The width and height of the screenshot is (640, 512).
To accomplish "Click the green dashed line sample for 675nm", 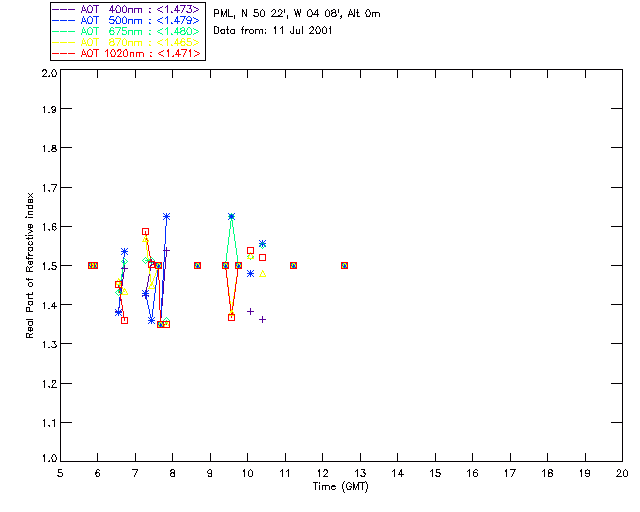I will pos(64,31).
